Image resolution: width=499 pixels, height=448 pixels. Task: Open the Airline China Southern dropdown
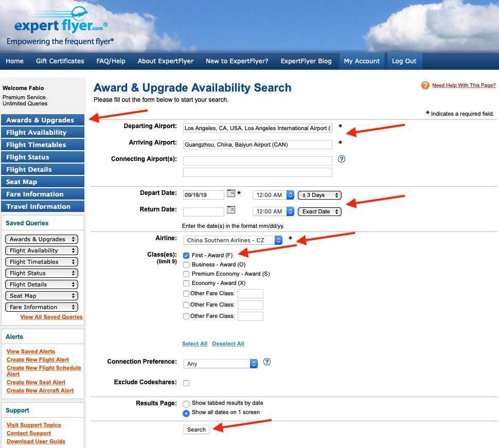[233, 240]
